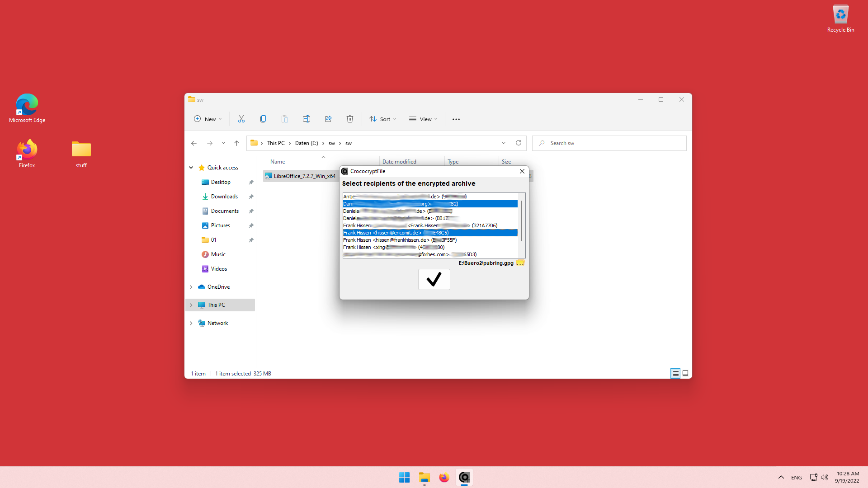This screenshot has height=488, width=868.
Task: Open the View dropdown menu
Action: (423, 119)
